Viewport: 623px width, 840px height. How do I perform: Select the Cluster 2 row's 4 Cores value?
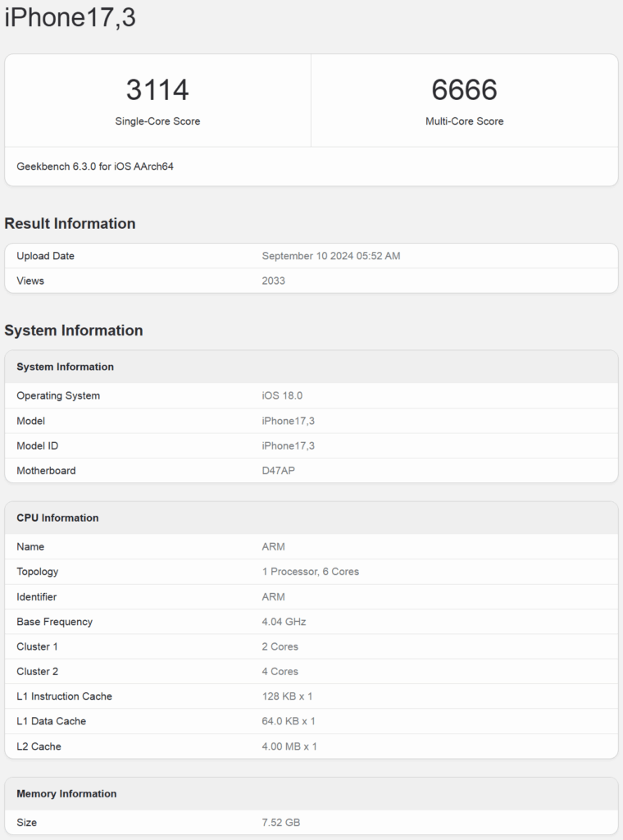coord(280,672)
